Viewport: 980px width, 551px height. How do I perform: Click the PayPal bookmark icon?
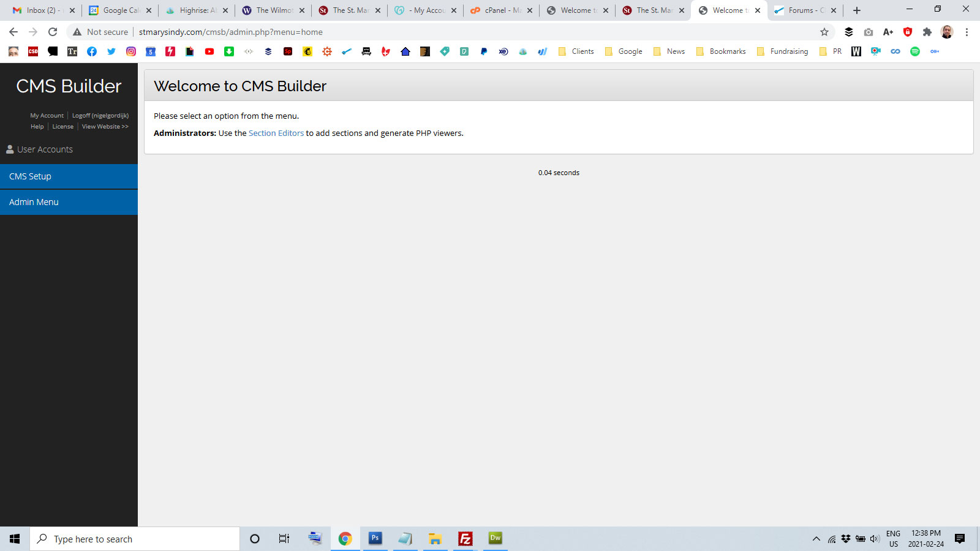coord(484,51)
